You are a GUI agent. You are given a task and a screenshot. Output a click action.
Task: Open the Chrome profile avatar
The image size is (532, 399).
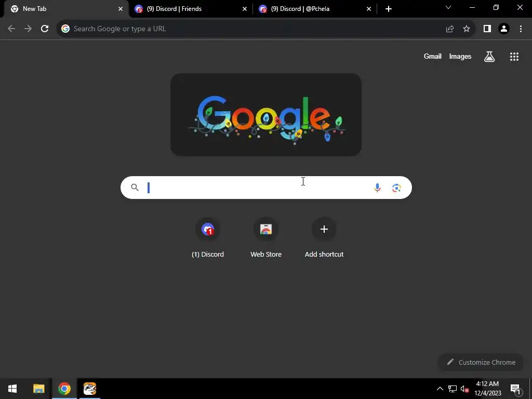[504, 29]
